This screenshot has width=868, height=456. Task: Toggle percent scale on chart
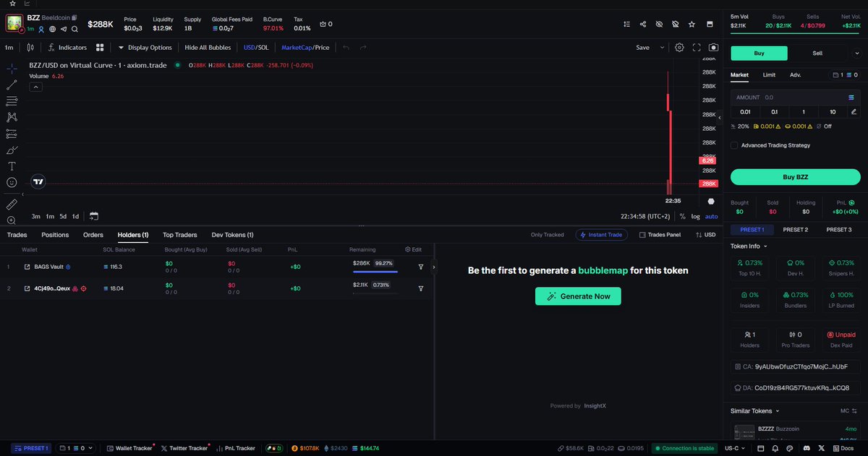click(682, 216)
